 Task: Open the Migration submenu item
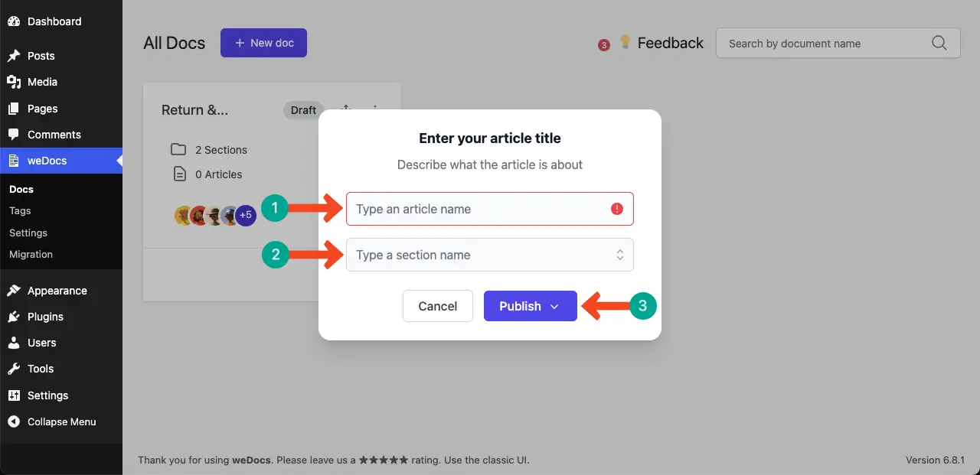point(31,254)
